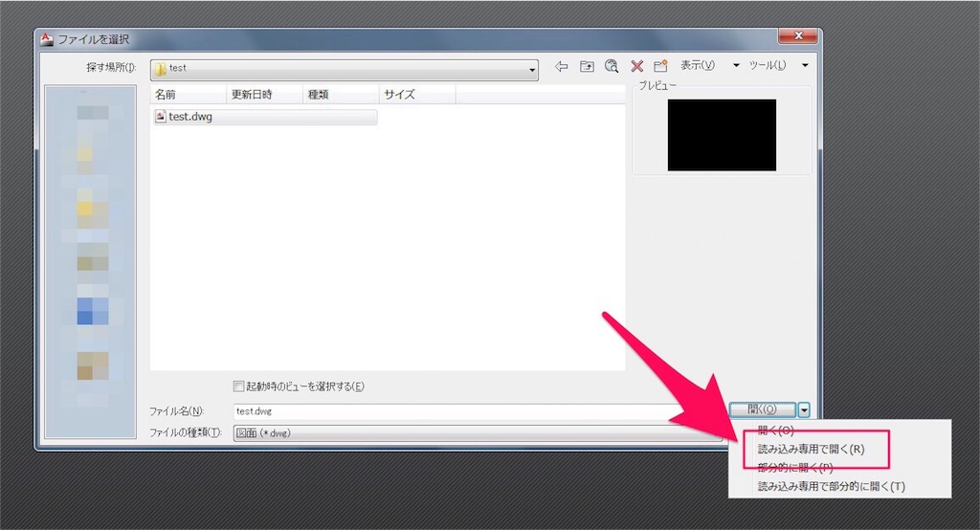This screenshot has width=980, height=530.
Task: Click the black preview thumbnail
Action: click(722, 135)
